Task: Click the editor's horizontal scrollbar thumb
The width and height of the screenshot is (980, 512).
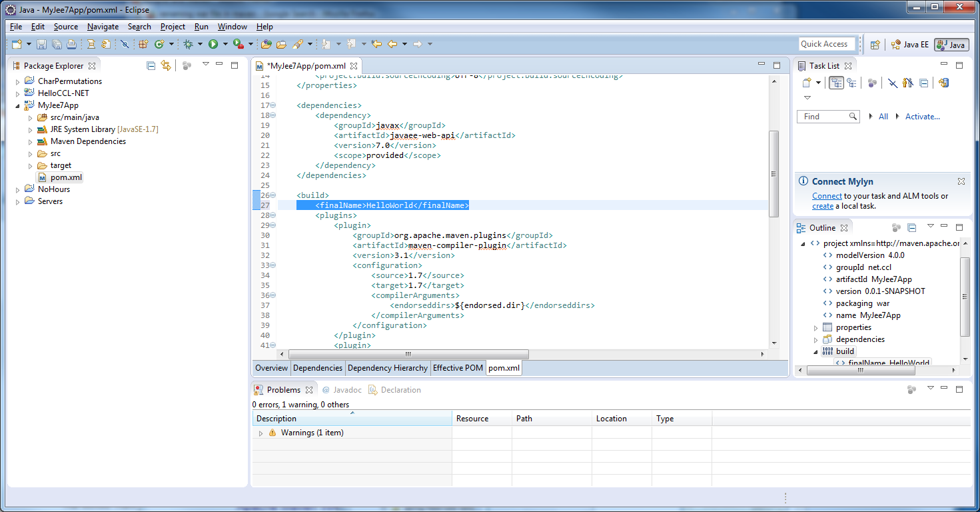Action: click(x=408, y=355)
